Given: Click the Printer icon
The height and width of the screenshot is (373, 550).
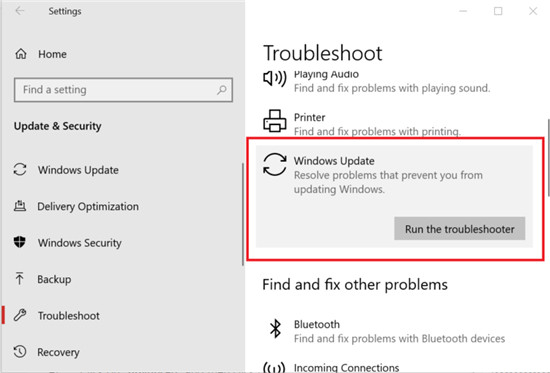Looking at the screenshot, I should (x=275, y=121).
